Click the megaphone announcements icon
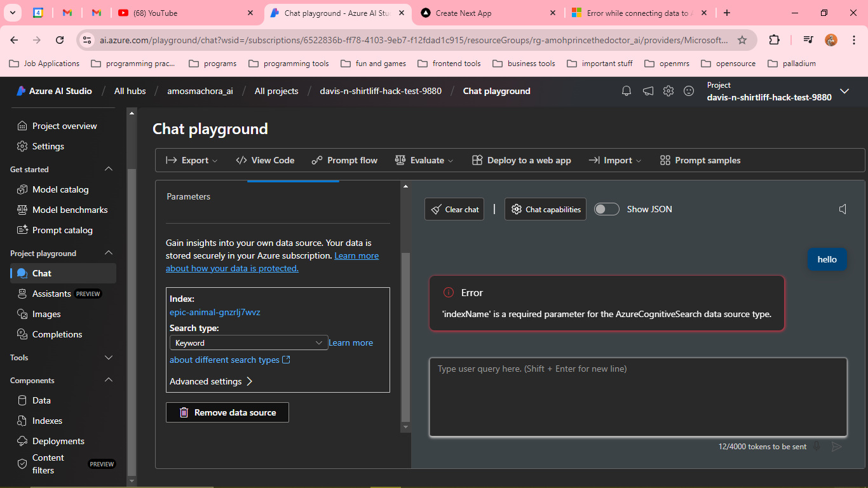This screenshot has width=868, height=488. [x=648, y=91]
